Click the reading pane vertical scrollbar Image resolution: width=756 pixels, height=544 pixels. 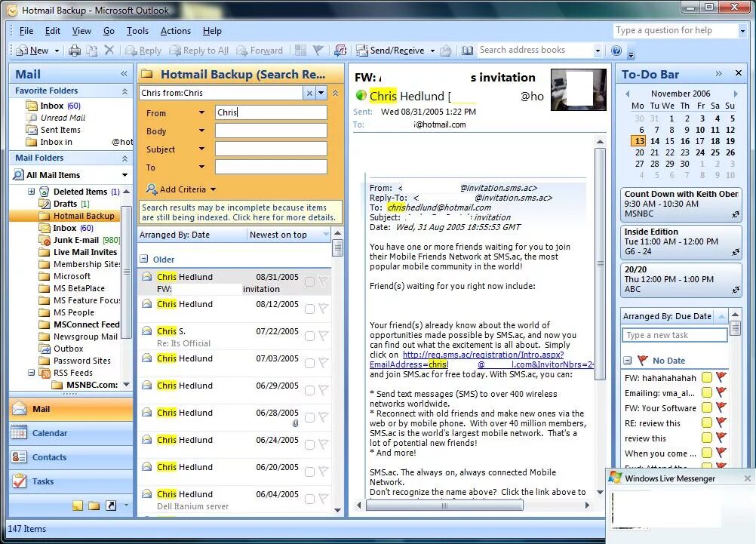point(600,264)
